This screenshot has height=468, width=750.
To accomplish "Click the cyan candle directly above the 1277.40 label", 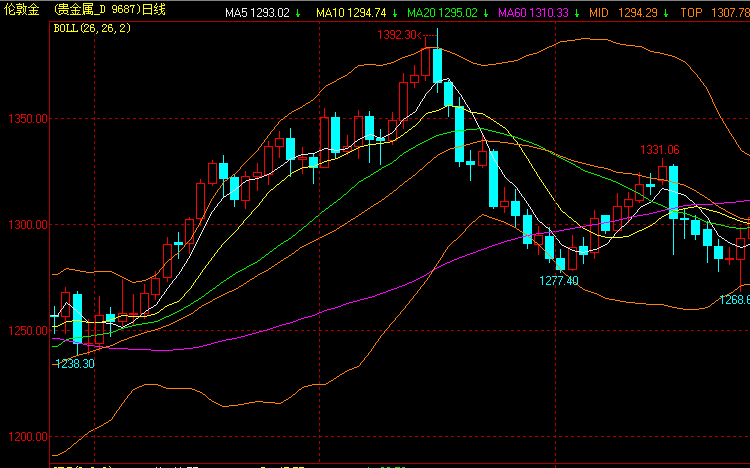I will [x=560, y=264].
